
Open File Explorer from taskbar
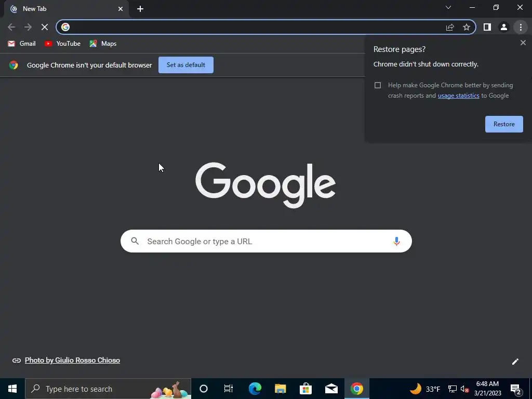tap(280, 389)
